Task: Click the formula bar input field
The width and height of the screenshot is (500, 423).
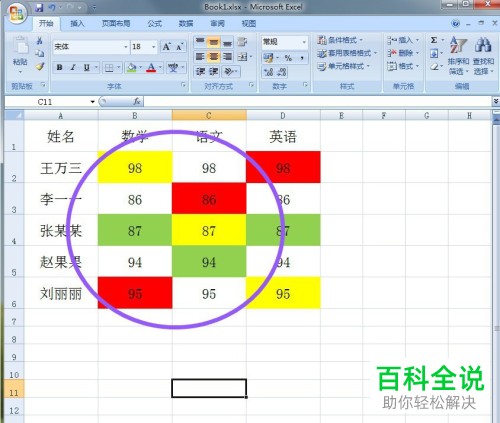Action: (317, 101)
